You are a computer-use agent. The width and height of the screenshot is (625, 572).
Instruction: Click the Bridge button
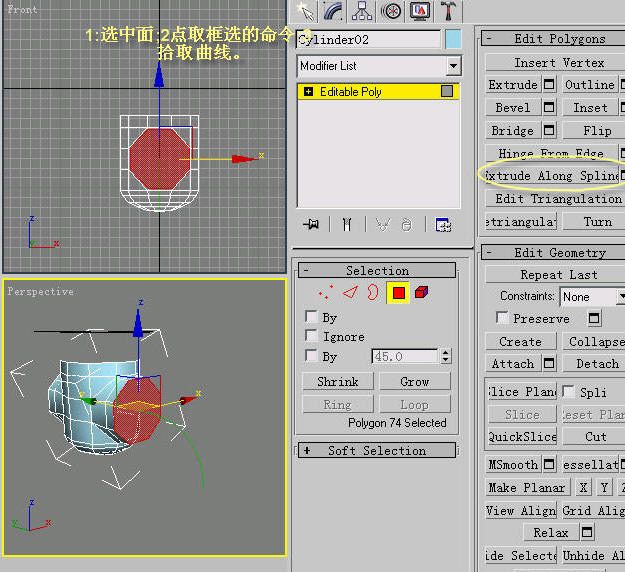pos(513,130)
